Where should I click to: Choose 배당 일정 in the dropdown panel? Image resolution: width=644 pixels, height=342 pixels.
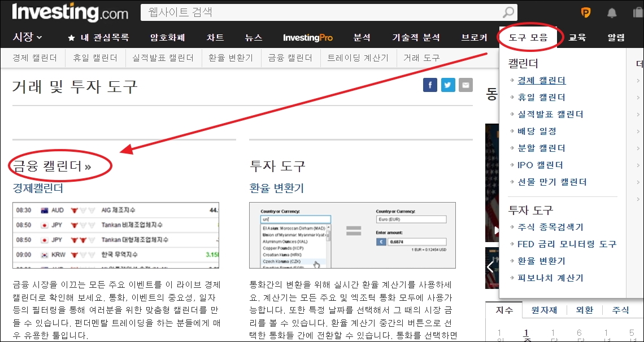(537, 131)
